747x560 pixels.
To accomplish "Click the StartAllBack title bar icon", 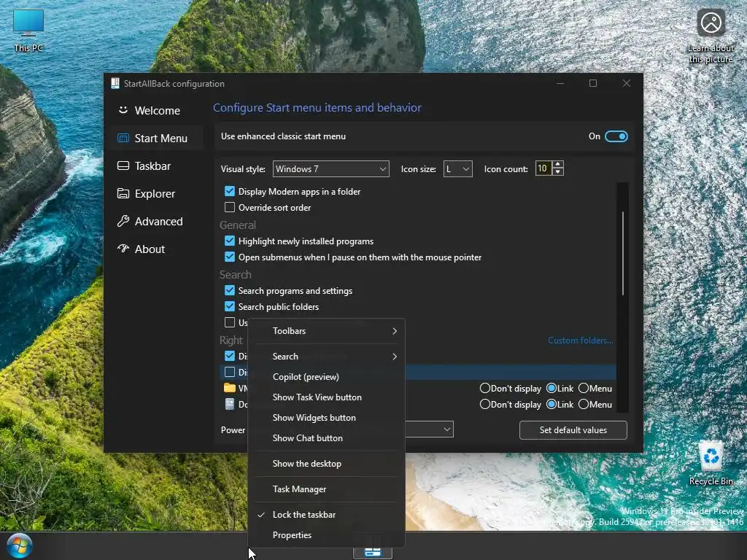I will pyautogui.click(x=115, y=83).
